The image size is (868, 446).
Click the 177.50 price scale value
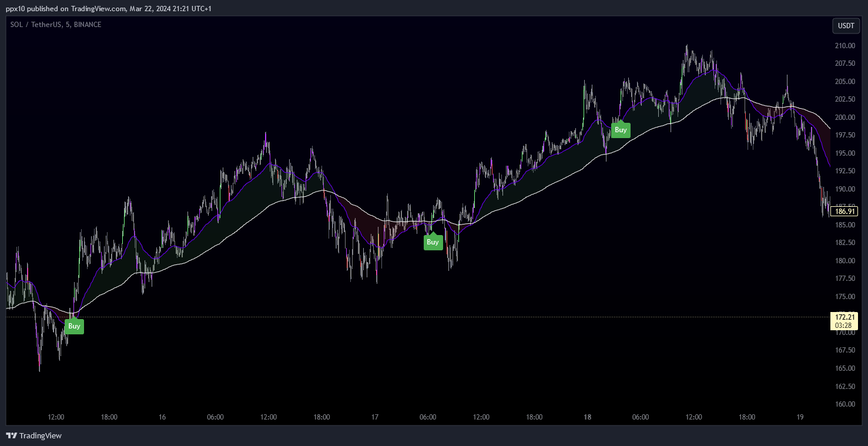[844, 279]
